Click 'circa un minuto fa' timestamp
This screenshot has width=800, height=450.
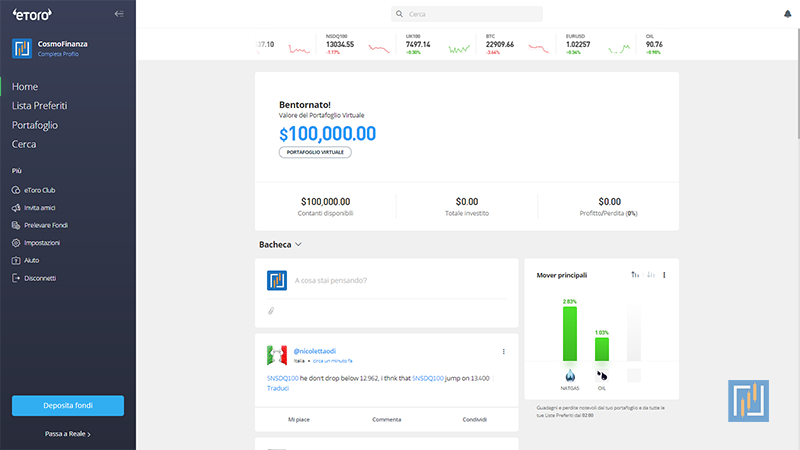[x=333, y=361]
